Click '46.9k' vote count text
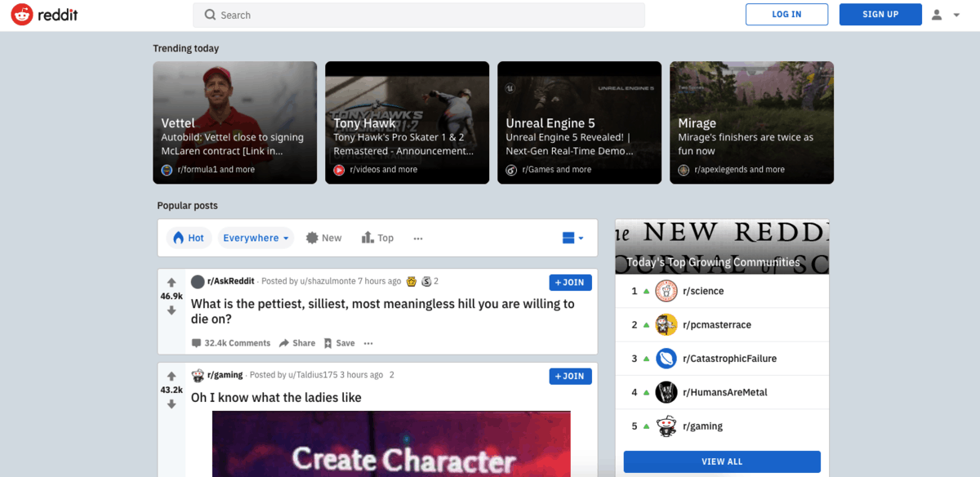Screen dimensions: 980x477 tap(171, 296)
